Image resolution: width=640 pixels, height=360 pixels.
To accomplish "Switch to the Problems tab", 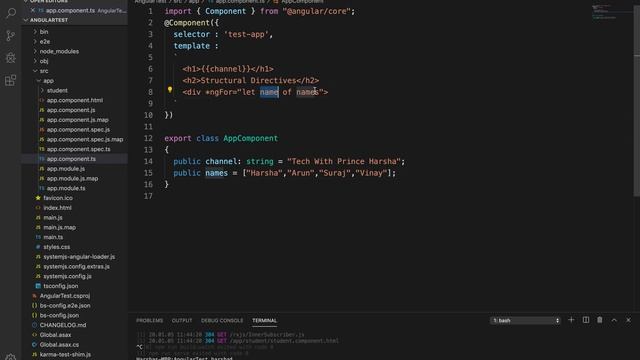I will pos(149,320).
